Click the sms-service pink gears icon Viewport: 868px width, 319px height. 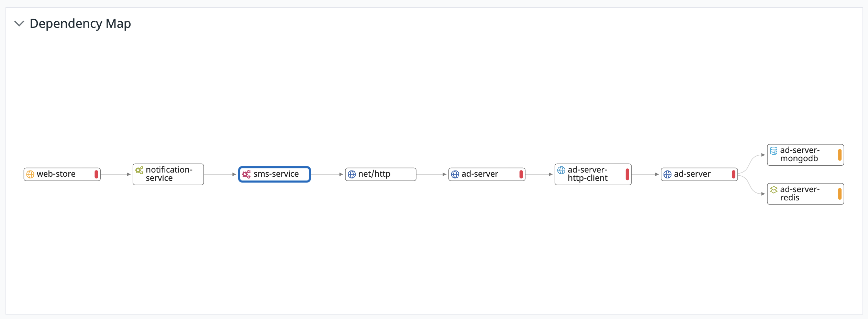(246, 174)
